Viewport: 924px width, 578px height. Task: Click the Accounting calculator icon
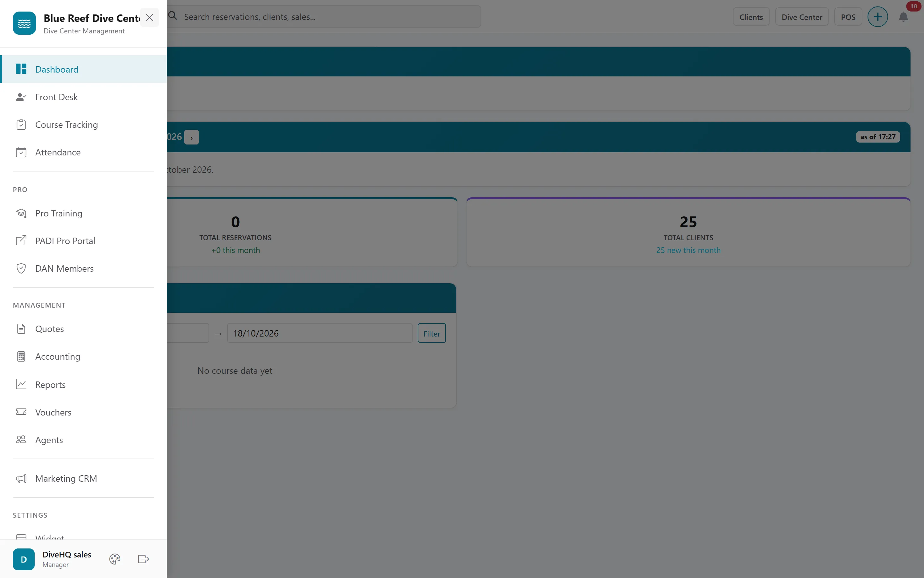[21, 357]
